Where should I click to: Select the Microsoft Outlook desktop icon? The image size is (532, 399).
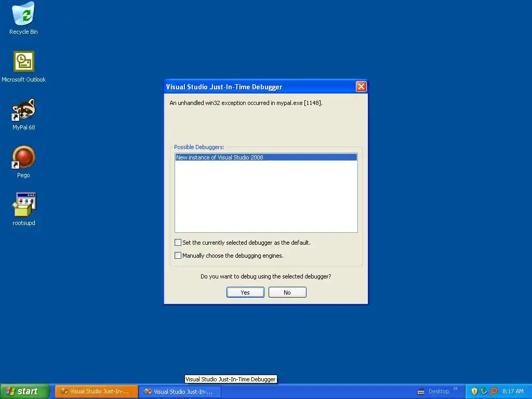pos(23,67)
